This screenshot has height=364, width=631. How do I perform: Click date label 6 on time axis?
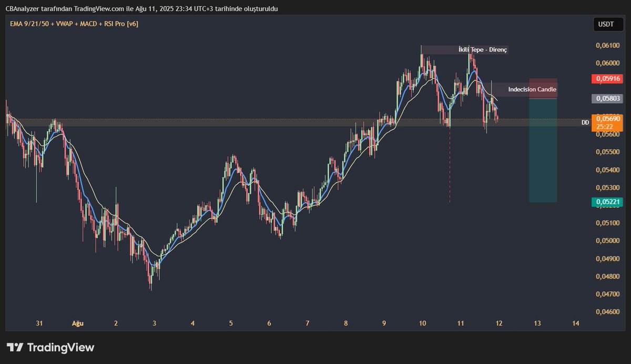click(x=269, y=324)
